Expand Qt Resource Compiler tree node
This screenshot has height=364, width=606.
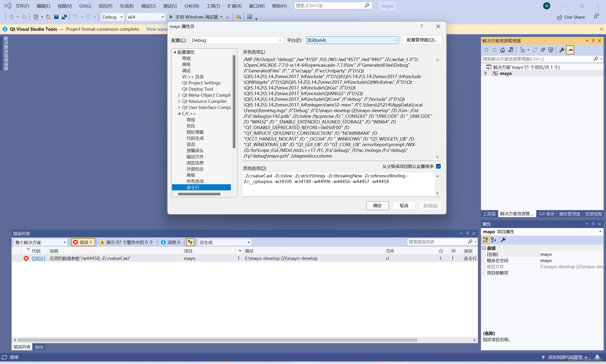pyautogui.click(x=179, y=101)
